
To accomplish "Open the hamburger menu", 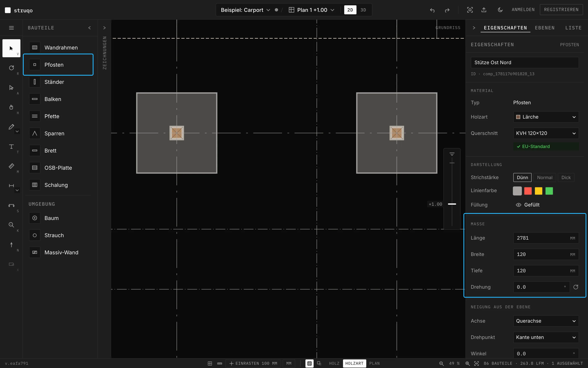I will [x=11, y=28].
